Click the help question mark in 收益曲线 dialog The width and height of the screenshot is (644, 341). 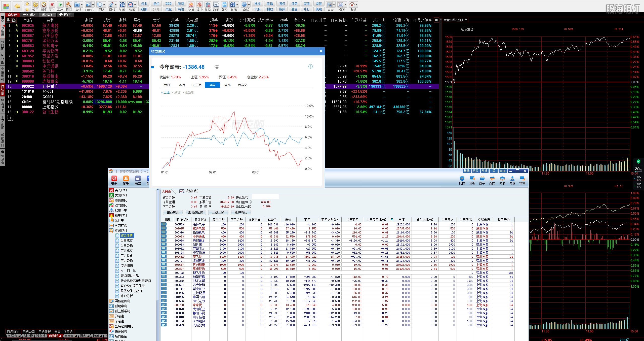coord(310,66)
